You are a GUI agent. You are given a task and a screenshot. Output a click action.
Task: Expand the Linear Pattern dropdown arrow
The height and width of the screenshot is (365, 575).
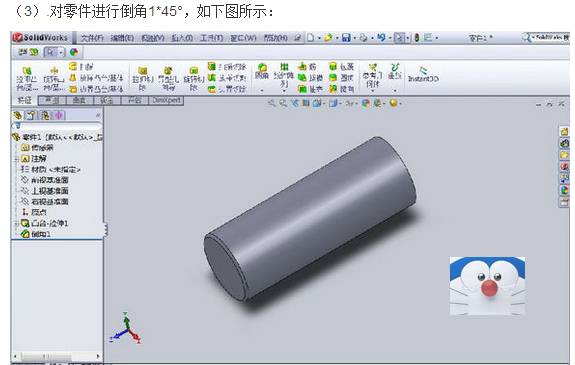284,91
